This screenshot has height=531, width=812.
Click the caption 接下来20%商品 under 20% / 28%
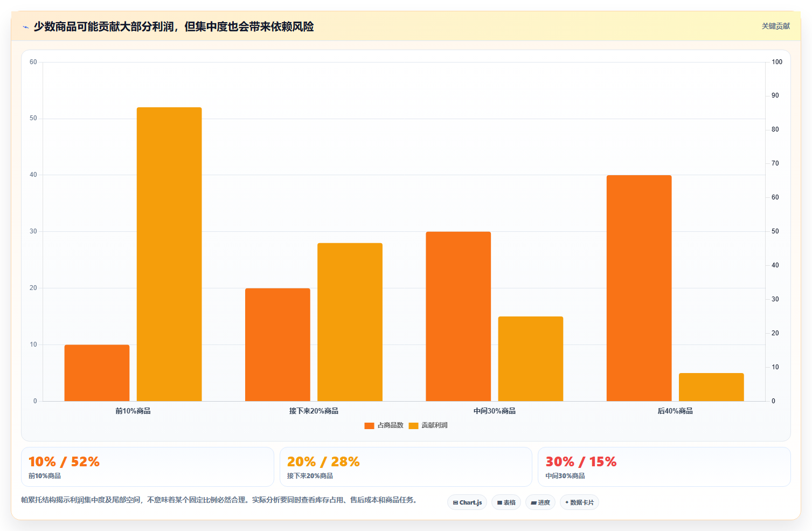click(310, 476)
